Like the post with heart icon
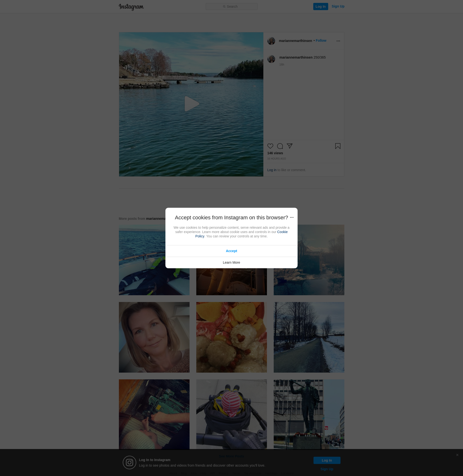Image resolution: width=463 pixels, height=476 pixels. (270, 146)
